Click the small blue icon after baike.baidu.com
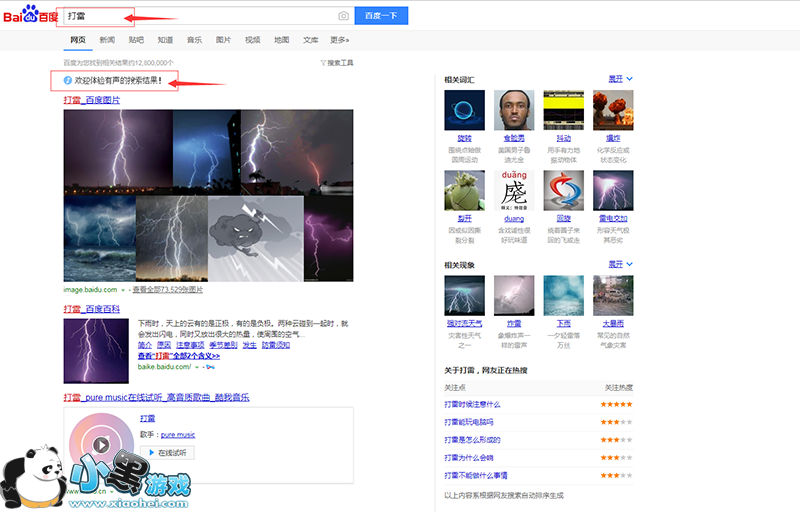 coord(210,367)
